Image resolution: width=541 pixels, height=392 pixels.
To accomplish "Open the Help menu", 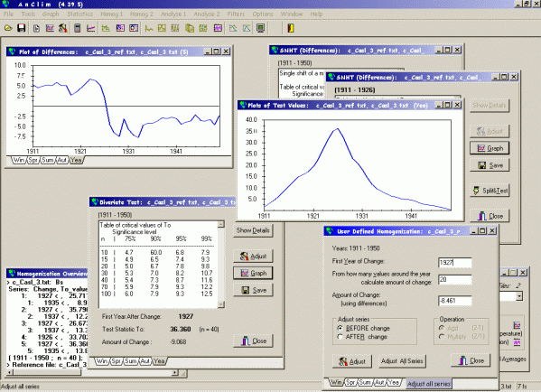I will [x=316, y=14].
